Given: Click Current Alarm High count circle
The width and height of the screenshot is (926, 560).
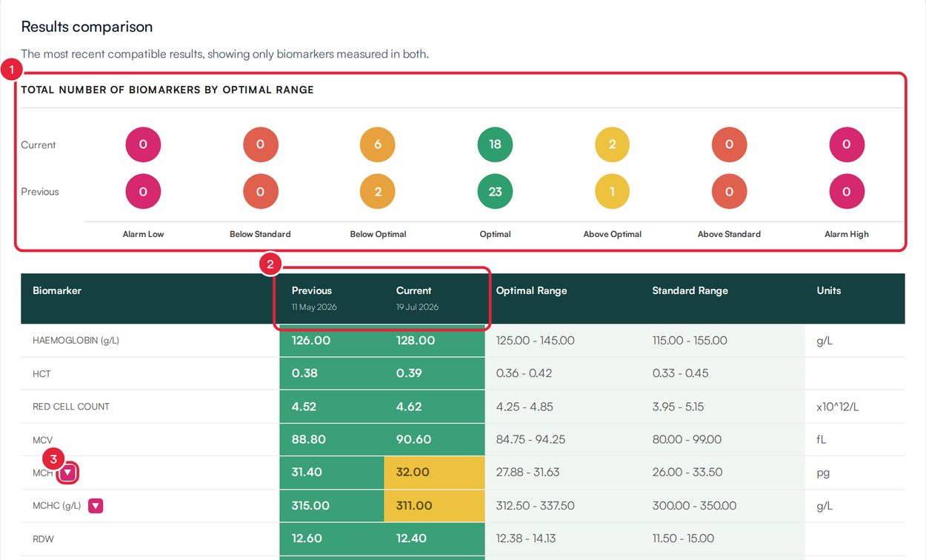Looking at the screenshot, I should (846, 144).
